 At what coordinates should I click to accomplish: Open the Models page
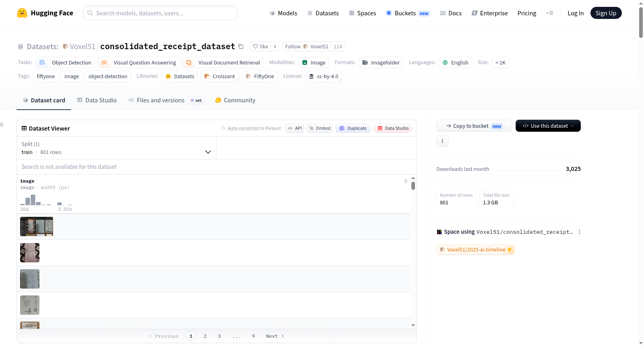[x=283, y=13]
